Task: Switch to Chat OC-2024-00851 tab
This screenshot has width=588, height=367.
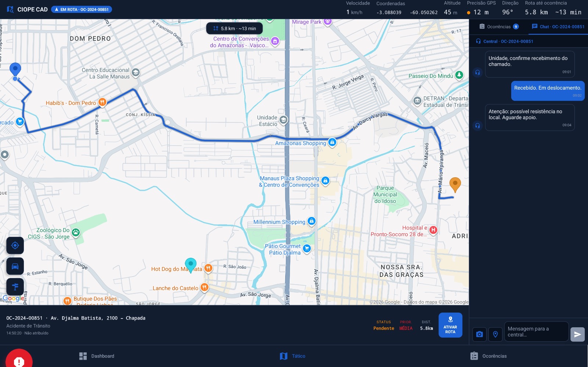Action: pos(558,26)
